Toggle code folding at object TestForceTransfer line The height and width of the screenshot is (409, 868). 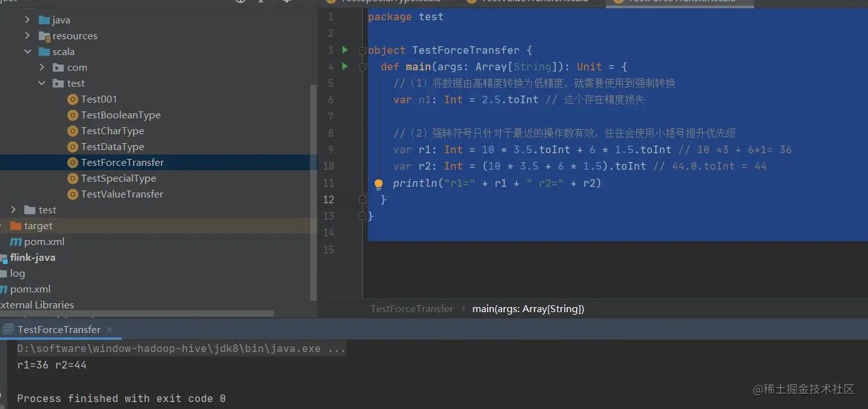coord(363,50)
